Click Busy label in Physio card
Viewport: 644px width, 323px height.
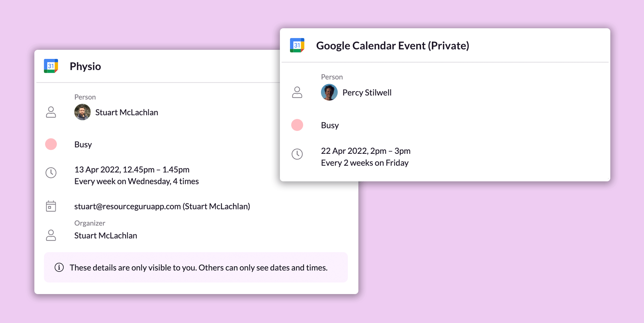point(83,145)
